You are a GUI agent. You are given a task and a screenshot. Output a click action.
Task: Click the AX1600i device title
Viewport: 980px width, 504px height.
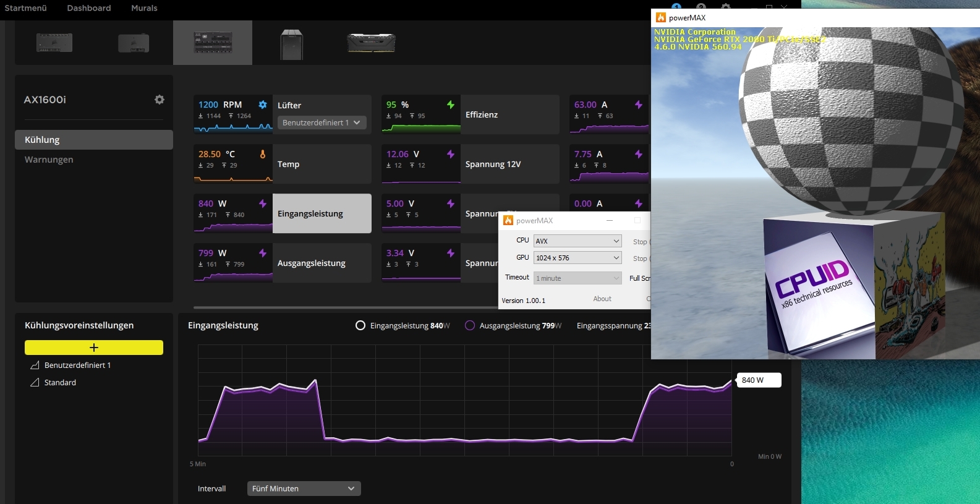click(45, 100)
